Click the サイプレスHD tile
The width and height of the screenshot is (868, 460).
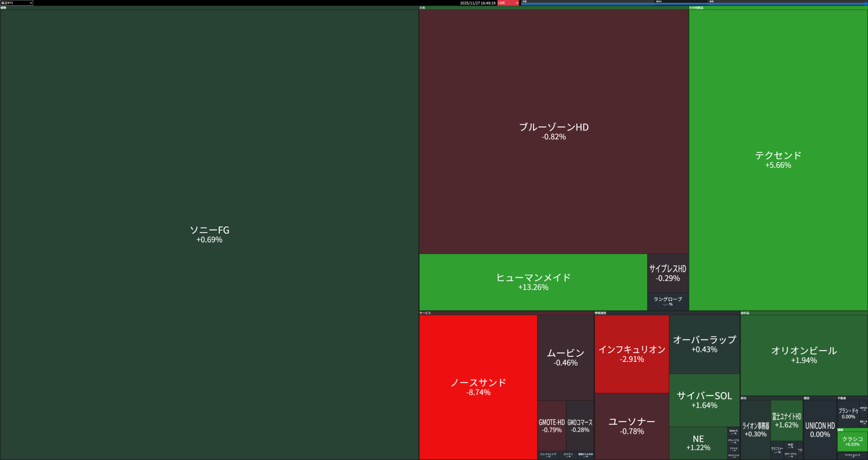tap(668, 273)
